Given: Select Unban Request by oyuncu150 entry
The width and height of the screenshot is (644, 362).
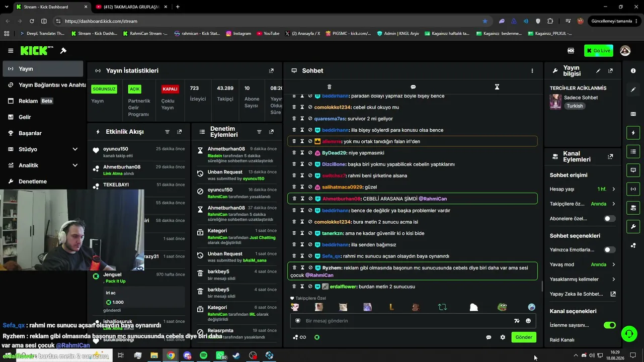Looking at the screenshot, I should (x=236, y=175).
